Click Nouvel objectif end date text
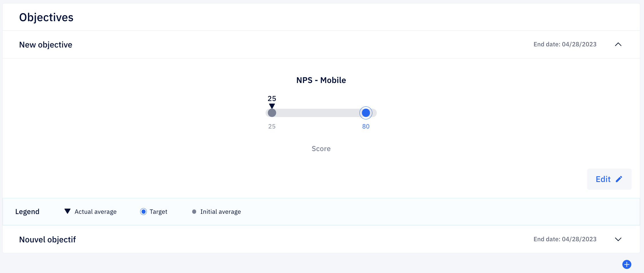Viewport: 644px width, 273px height. [565, 239]
